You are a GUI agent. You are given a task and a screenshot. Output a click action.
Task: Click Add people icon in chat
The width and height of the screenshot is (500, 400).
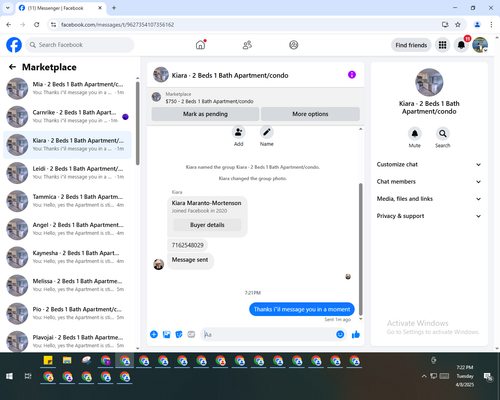coord(239,133)
